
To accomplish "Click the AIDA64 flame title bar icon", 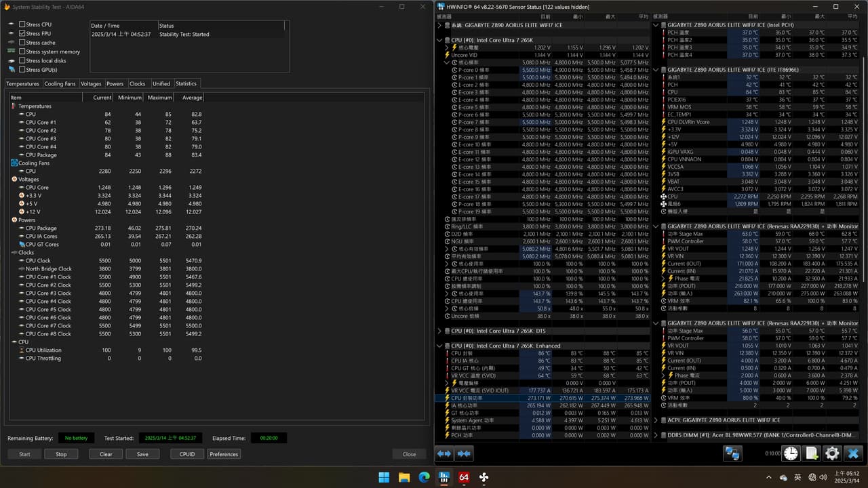I will (x=7, y=6).
